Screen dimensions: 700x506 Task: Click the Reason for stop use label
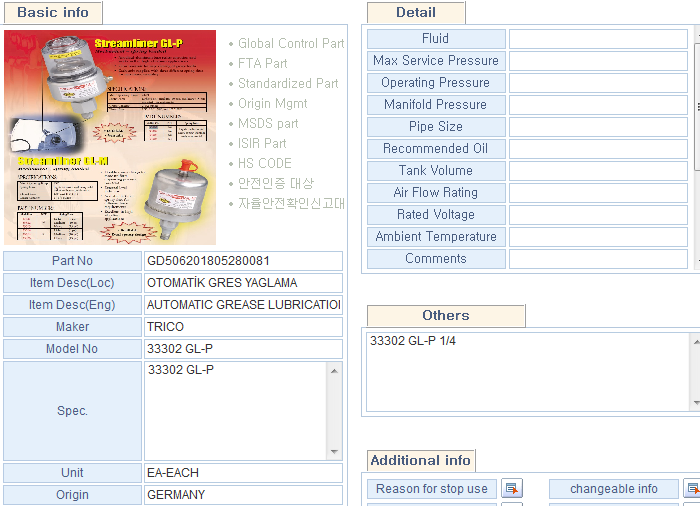coord(432,489)
